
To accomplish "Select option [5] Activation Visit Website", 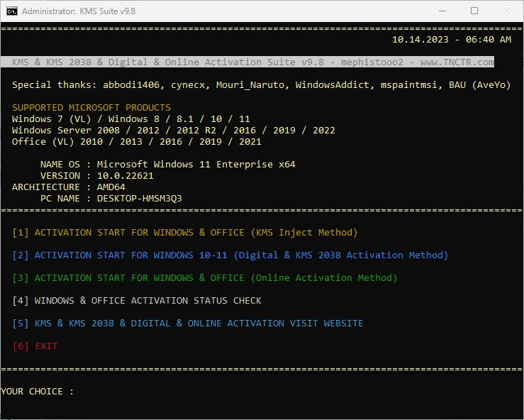I will (187, 324).
